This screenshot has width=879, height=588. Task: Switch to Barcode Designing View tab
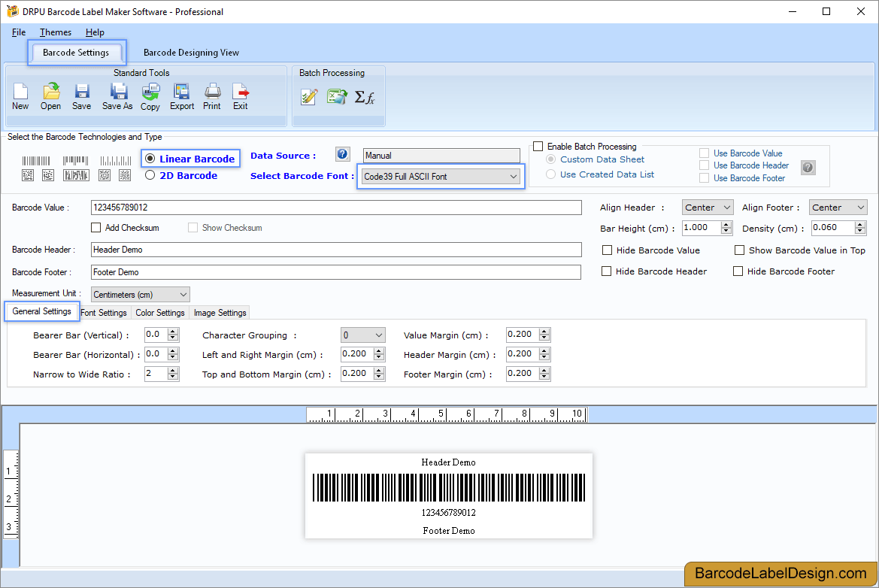point(191,53)
